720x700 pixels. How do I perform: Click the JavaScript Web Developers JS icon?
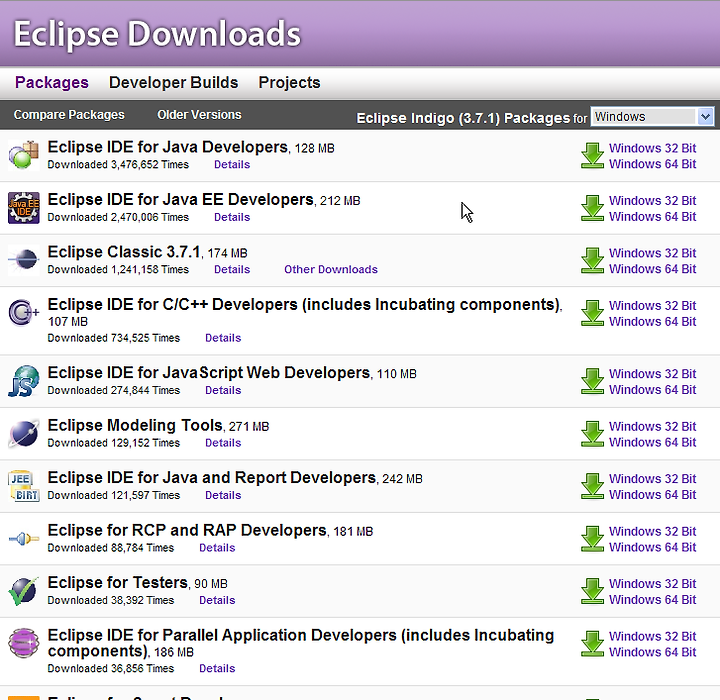click(x=23, y=381)
